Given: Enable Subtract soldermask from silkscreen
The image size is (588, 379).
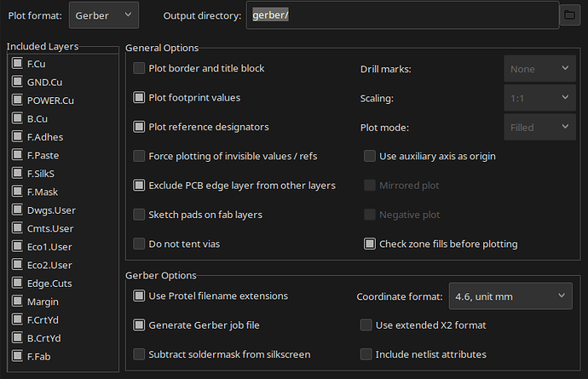Looking at the screenshot, I should coord(139,354).
